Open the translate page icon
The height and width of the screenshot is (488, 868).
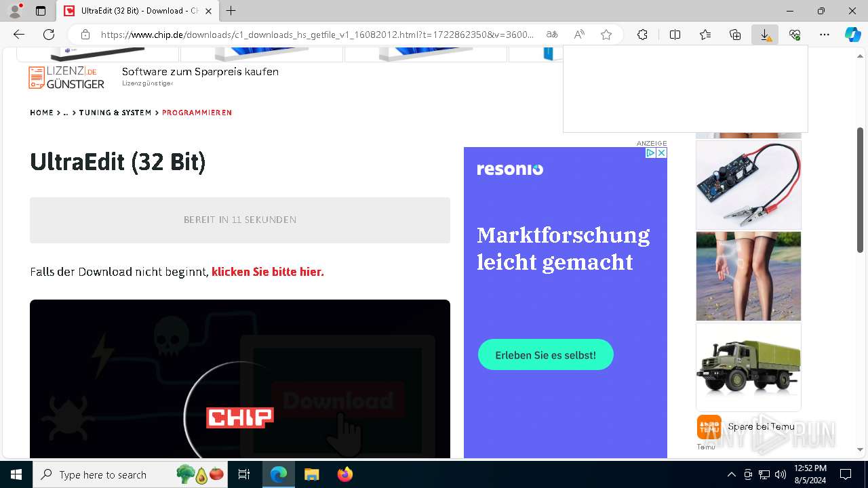552,35
